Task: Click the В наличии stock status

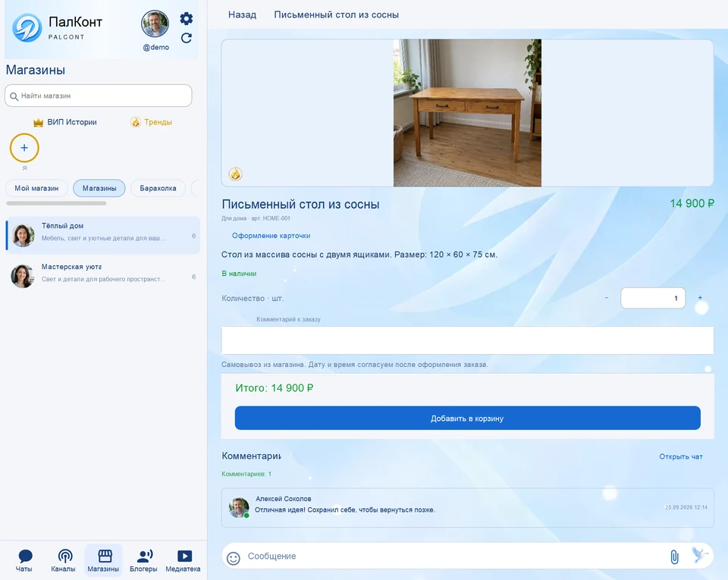Action: (239, 274)
